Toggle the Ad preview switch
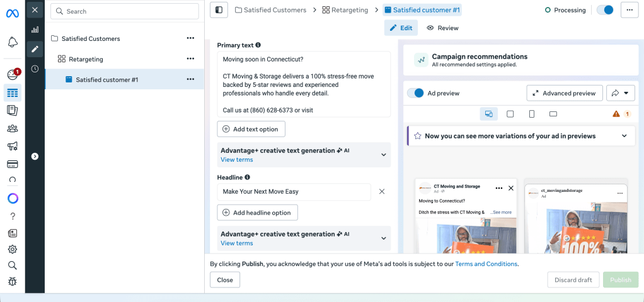Viewport: 644px width, 302px height. point(415,93)
